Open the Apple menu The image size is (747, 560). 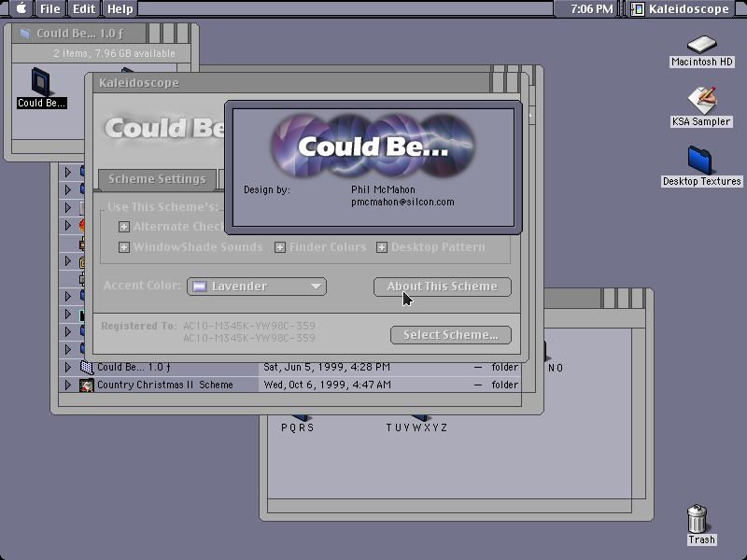(x=21, y=8)
